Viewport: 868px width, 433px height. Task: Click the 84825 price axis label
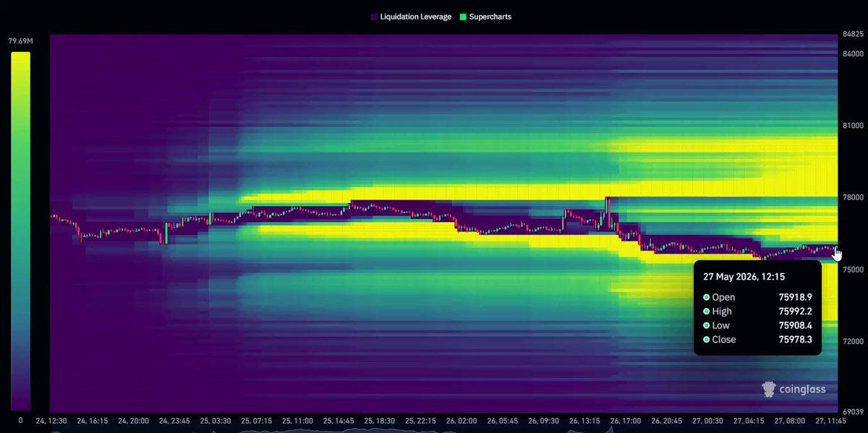854,35
